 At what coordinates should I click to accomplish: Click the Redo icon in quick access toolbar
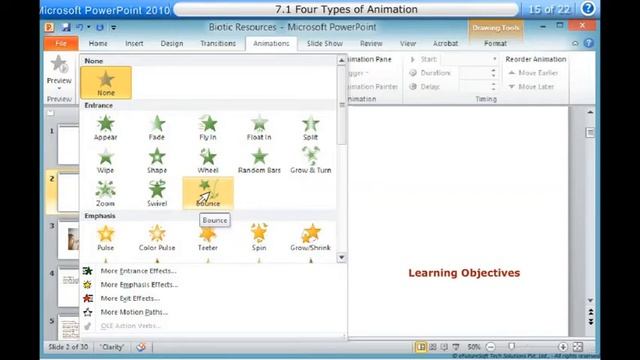pyautogui.click(x=100, y=27)
